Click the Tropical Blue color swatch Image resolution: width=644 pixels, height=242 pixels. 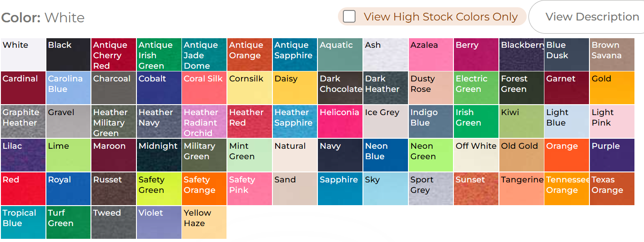[x=23, y=222]
